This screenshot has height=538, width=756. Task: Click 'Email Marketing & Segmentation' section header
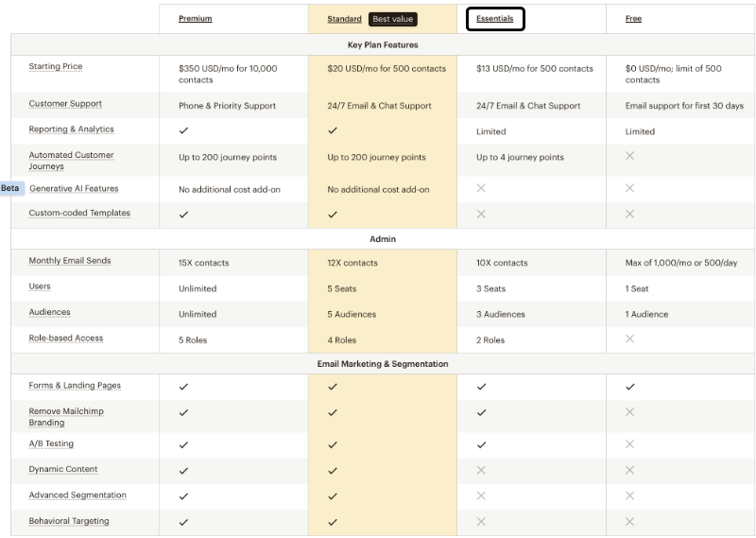(x=383, y=364)
